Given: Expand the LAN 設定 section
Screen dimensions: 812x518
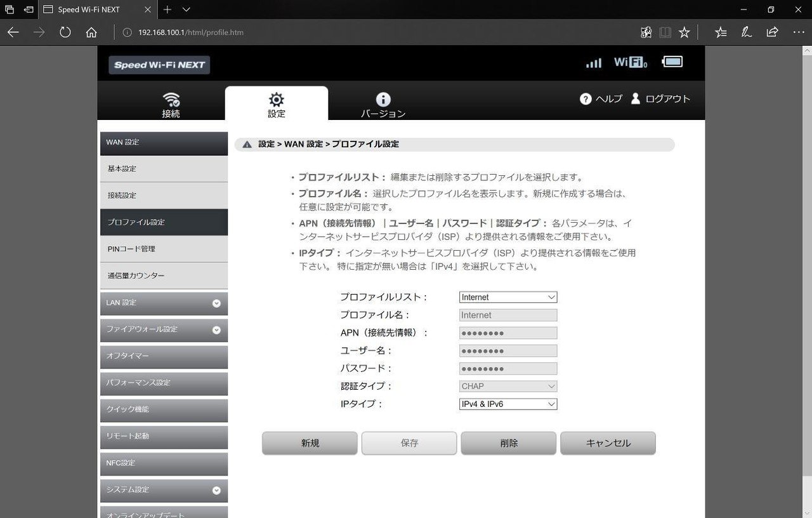Looking at the screenshot, I should point(164,303).
